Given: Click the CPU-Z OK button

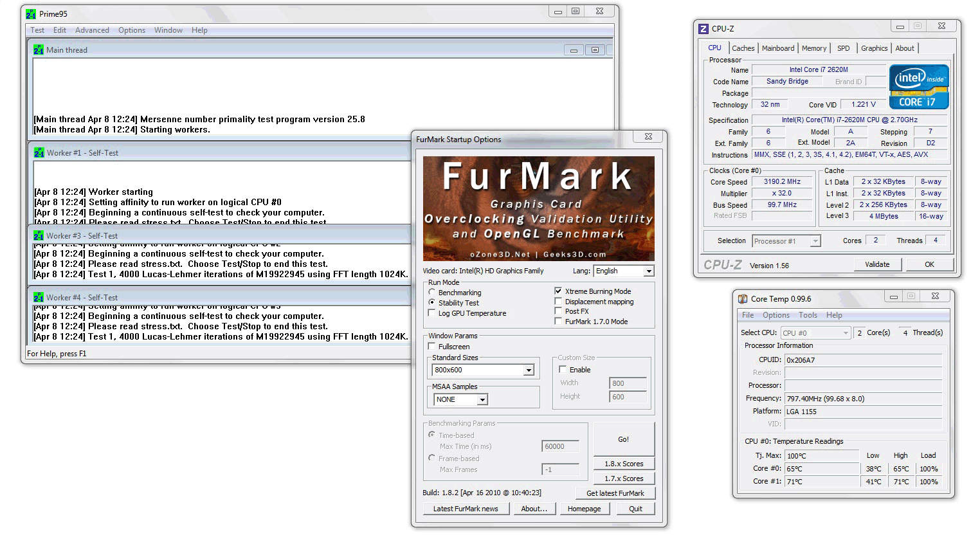Looking at the screenshot, I should [929, 264].
